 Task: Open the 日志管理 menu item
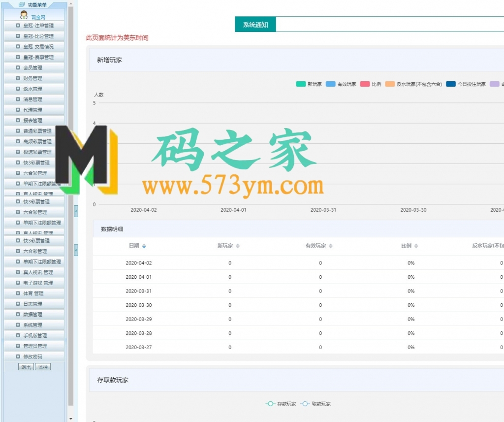34,304
